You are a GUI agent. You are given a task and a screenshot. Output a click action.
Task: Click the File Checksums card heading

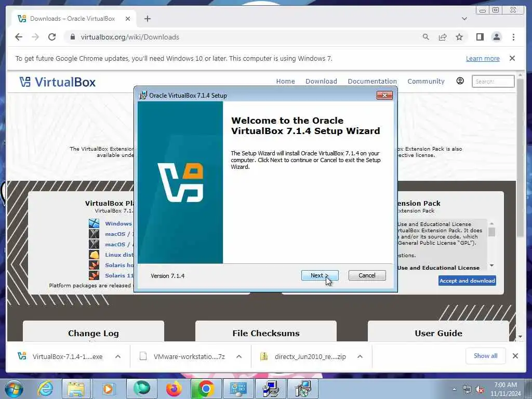[x=266, y=333]
